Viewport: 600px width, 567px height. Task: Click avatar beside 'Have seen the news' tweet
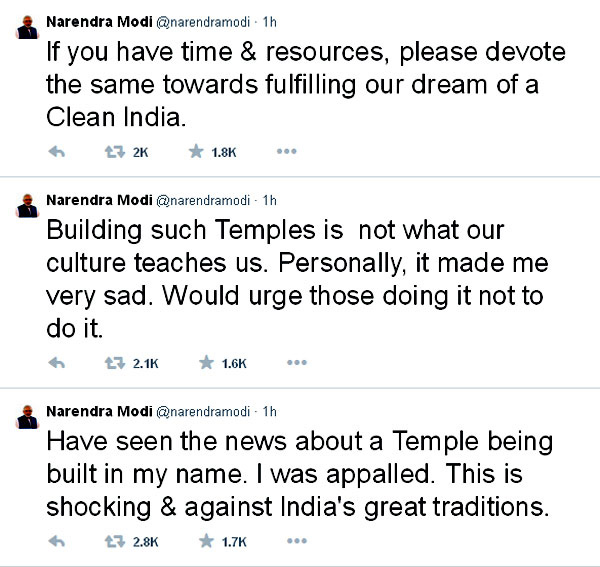pos(27,416)
